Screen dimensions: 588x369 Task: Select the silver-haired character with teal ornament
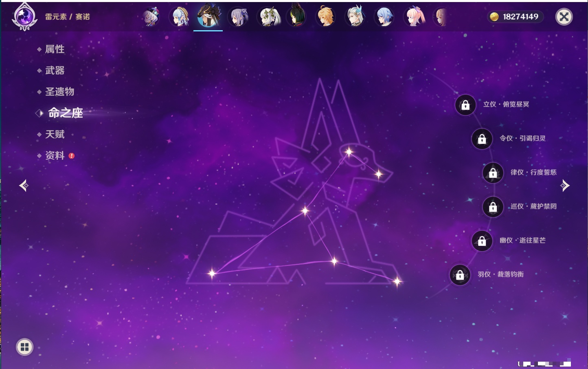pyautogui.click(x=355, y=17)
